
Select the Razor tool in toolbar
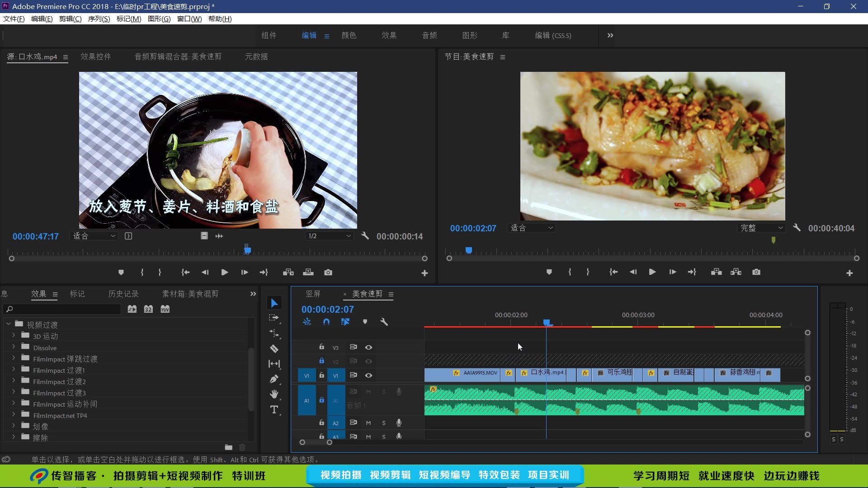pos(274,348)
